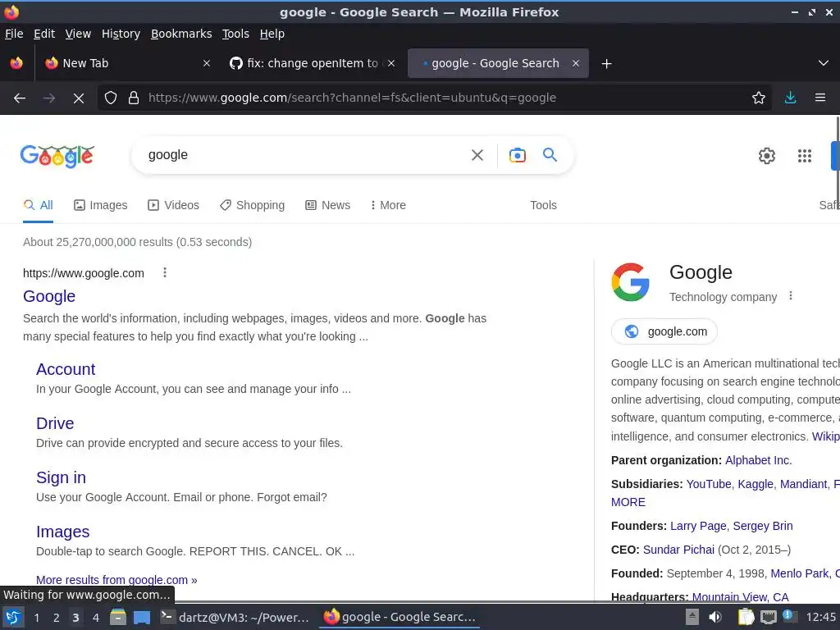This screenshot has height=630, width=840.
Task: Select the Shopping search tab
Action: click(x=253, y=205)
